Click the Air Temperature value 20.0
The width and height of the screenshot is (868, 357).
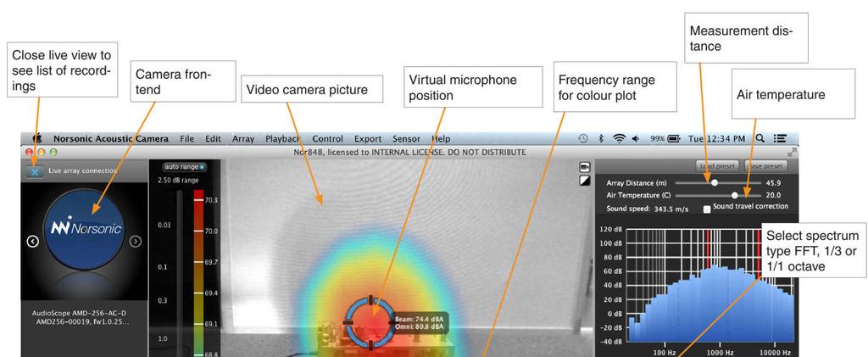pyautogui.click(x=773, y=195)
